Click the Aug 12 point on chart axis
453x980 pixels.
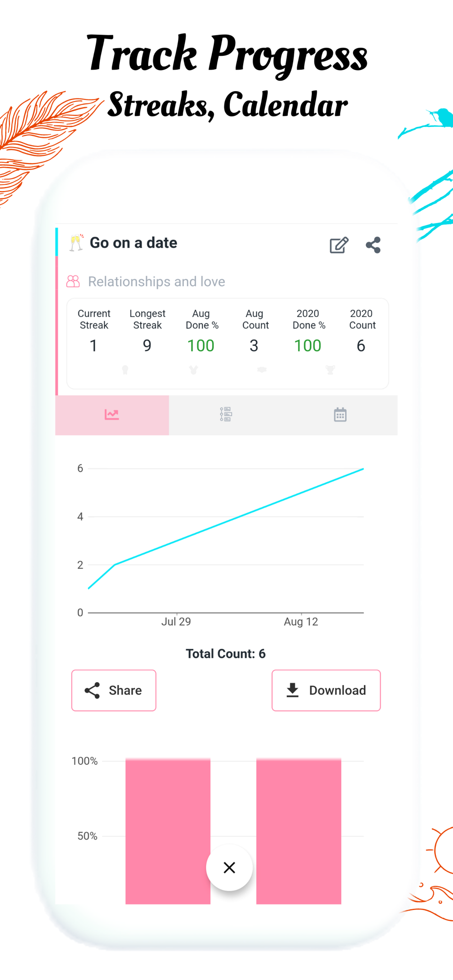301,621
